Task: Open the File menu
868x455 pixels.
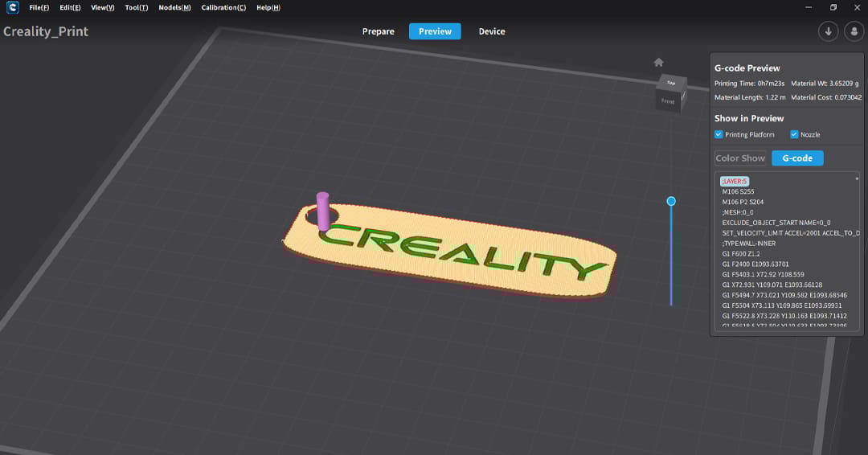Action: point(39,8)
